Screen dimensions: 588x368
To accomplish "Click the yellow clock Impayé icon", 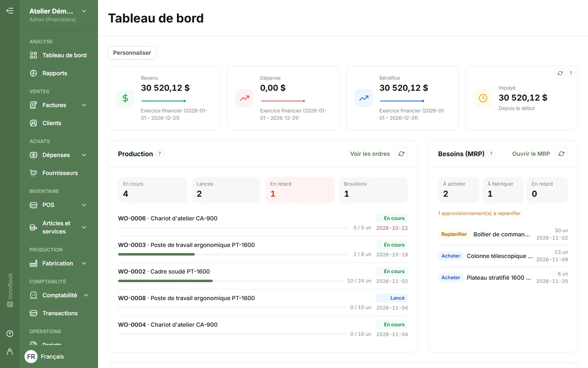I will pyautogui.click(x=483, y=98).
